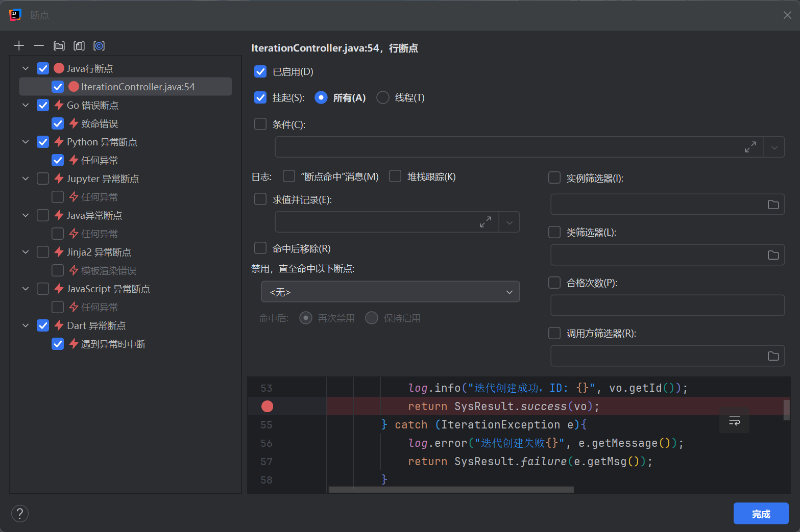Screen dimensions: 800x532
Task: Check the Jupyter 异常断点 checkbox
Action: coord(43,179)
